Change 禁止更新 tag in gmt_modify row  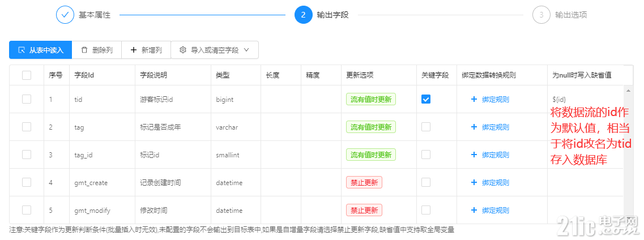coord(364,210)
